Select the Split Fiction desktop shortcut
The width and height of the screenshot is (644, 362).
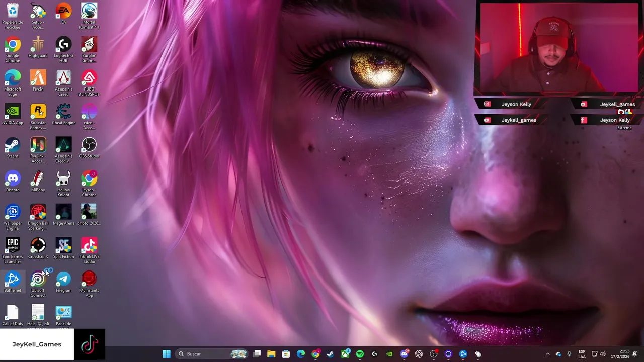63,249
